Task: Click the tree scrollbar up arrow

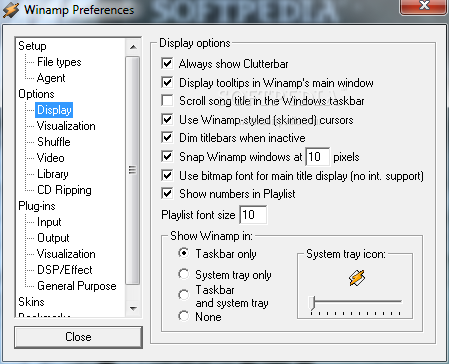Action: (133, 47)
